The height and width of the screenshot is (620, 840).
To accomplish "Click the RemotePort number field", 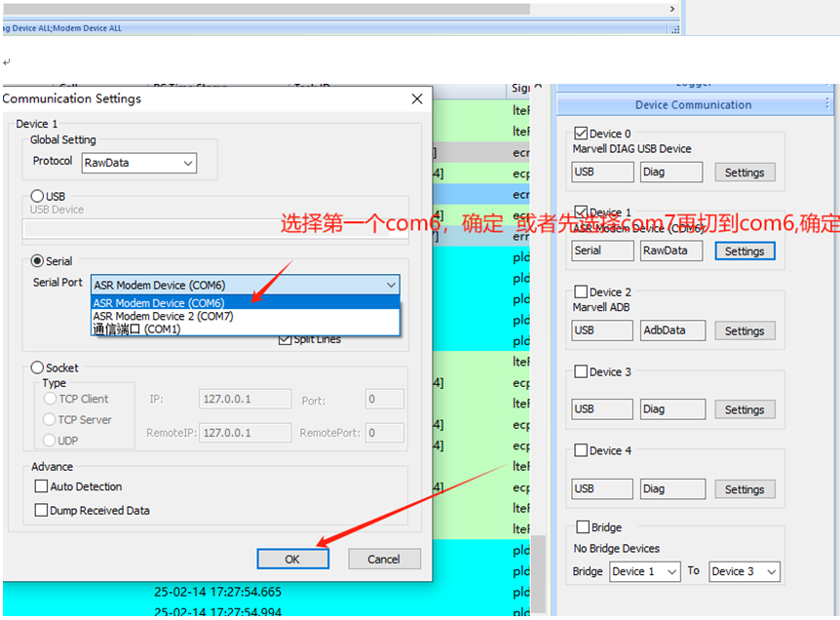I will [x=385, y=433].
